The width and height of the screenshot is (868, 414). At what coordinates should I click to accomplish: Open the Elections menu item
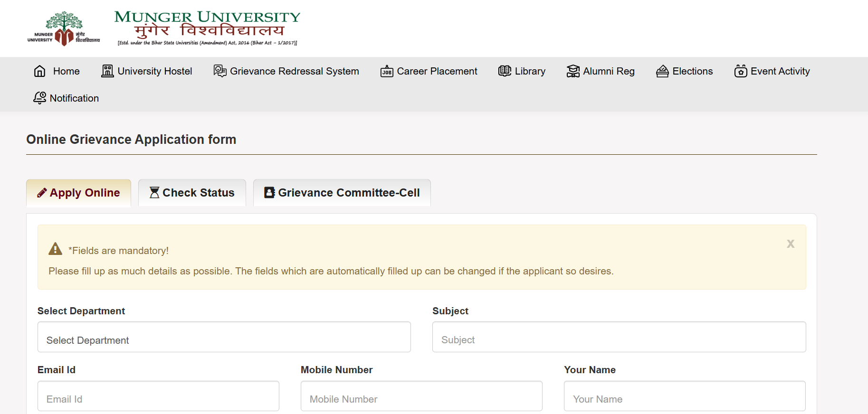click(x=685, y=71)
